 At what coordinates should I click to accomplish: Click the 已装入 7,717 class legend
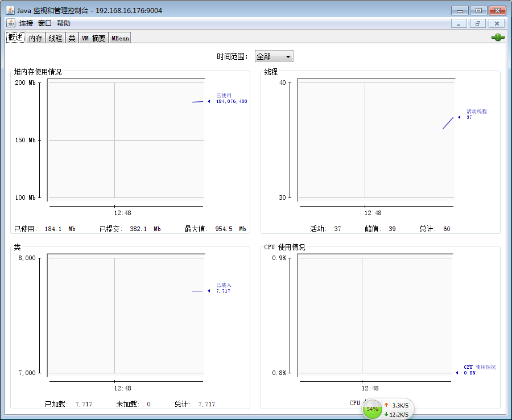point(224,288)
